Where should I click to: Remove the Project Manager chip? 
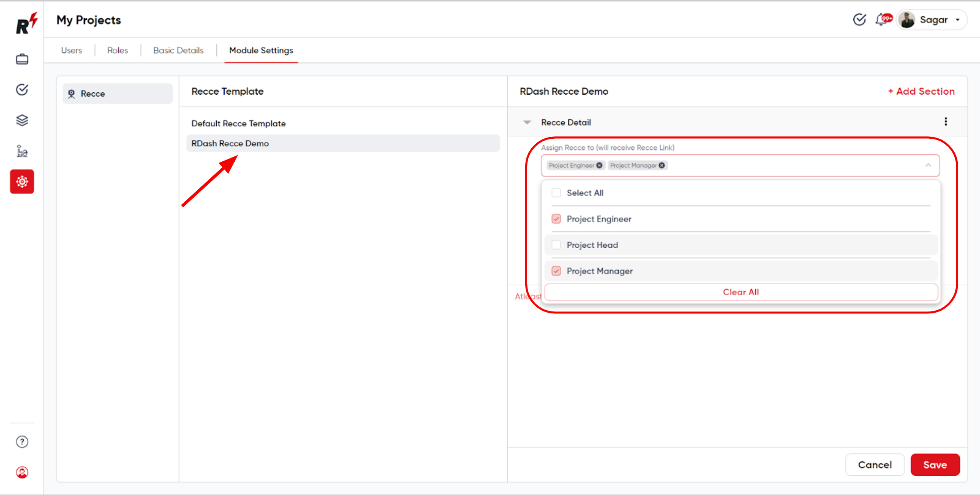pos(662,166)
